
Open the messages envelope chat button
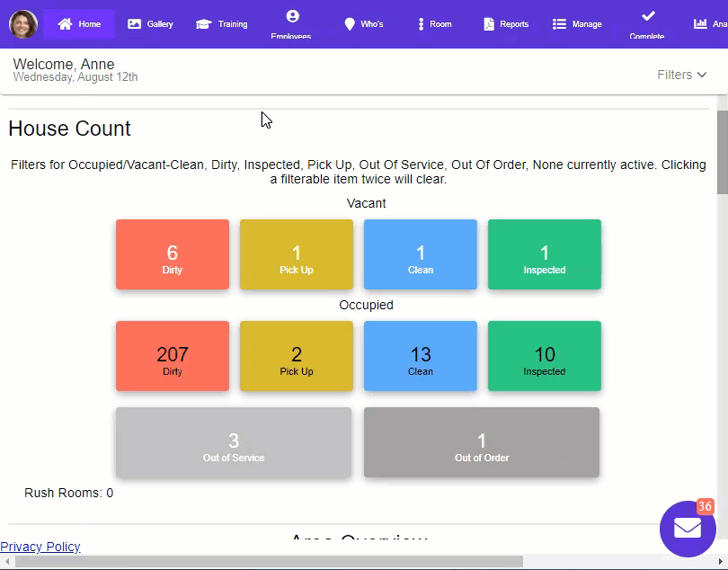tap(688, 529)
